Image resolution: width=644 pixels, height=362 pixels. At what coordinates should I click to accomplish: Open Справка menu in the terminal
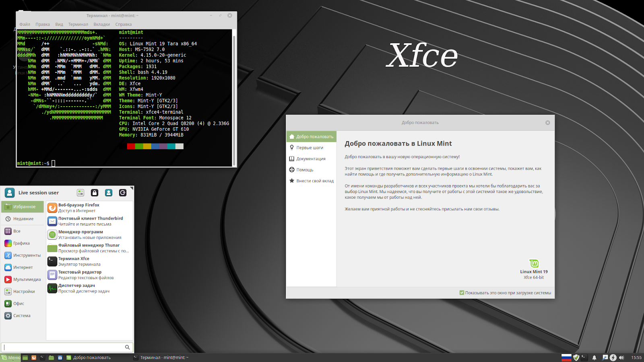click(124, 25)
